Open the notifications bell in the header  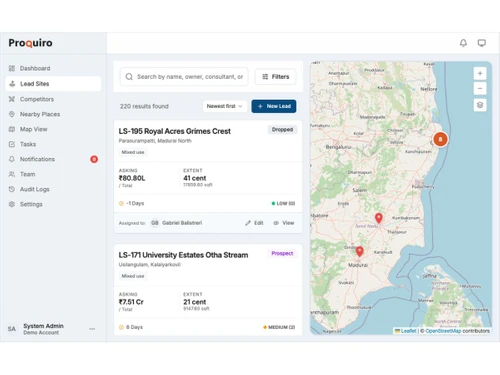click(x=463, y=43)
